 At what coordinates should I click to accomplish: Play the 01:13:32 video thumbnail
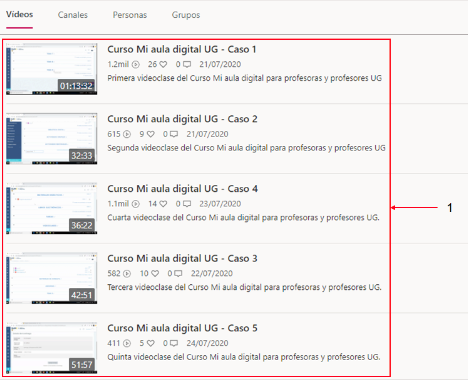coord(52,69)
